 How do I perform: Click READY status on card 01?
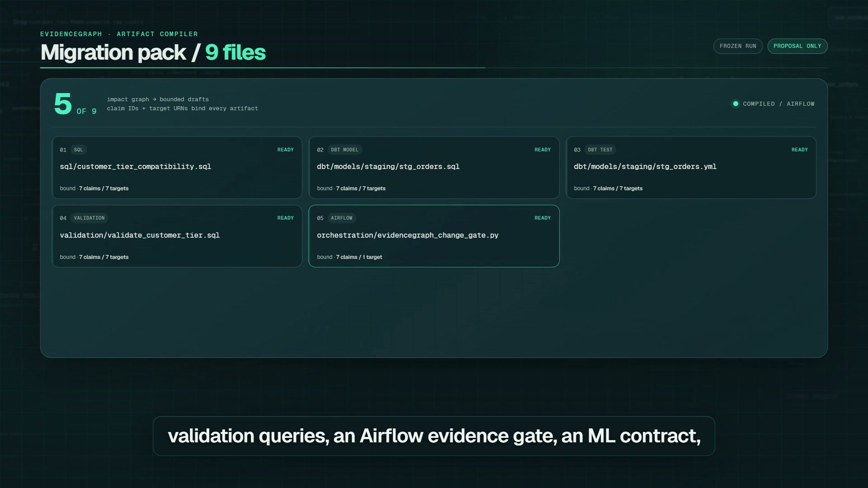(285, 150)
